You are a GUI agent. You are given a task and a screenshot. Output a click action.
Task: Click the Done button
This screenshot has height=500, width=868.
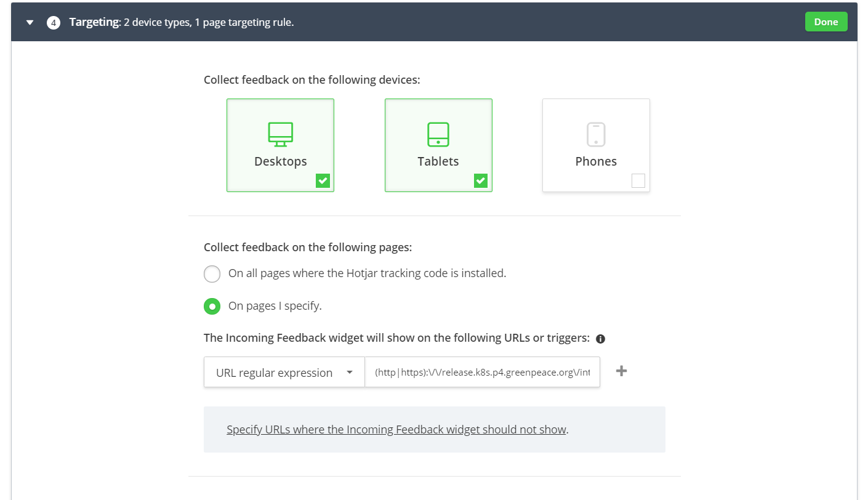pyautogui.click(x=826, y=22)
